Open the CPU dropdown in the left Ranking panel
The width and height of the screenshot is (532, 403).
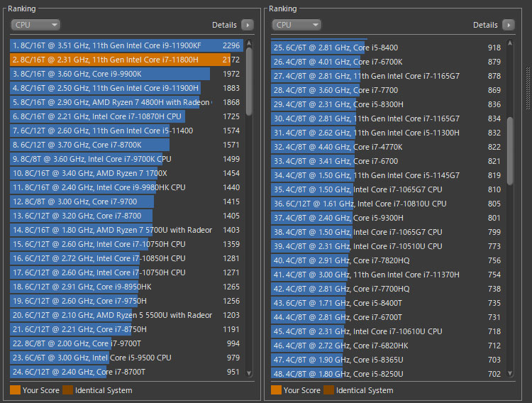tap(35, 25)
